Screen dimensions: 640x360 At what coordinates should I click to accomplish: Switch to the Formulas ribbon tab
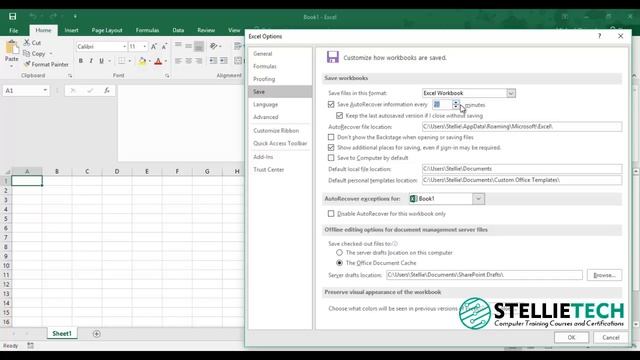point(147,30)
